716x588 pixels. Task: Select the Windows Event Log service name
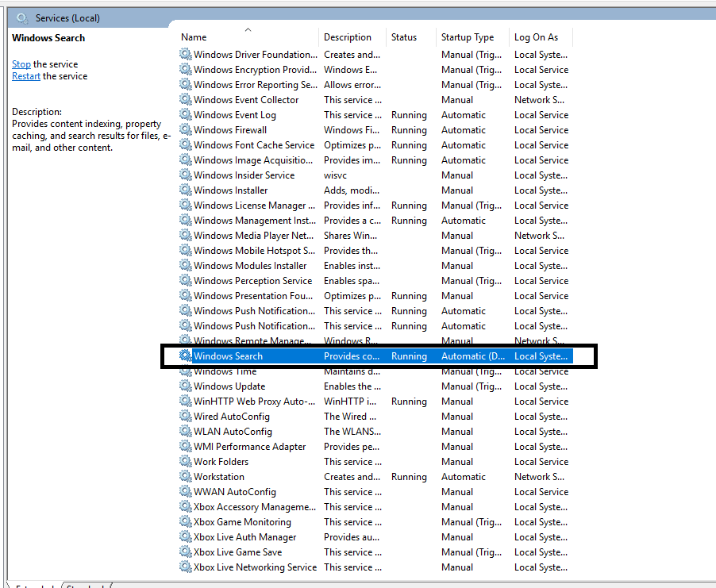235,115
